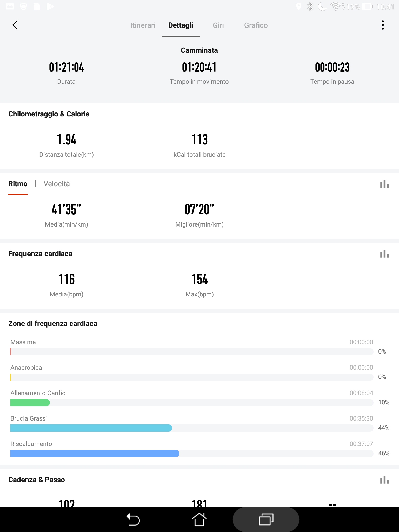Select the Dettagli tab
The image size is (399, 532).
point(181,25)
